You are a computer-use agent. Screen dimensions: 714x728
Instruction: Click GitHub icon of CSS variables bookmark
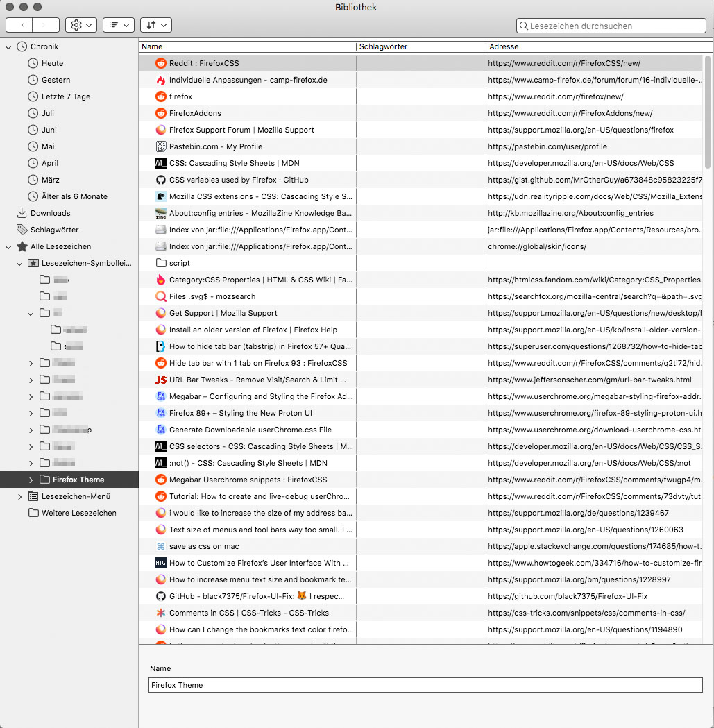pos(160,180)
